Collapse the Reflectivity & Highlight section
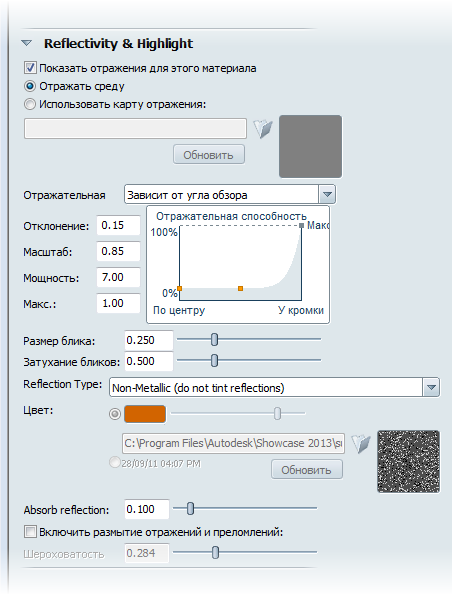This screenshot has width=452, height=595. (x=27, y=43)
